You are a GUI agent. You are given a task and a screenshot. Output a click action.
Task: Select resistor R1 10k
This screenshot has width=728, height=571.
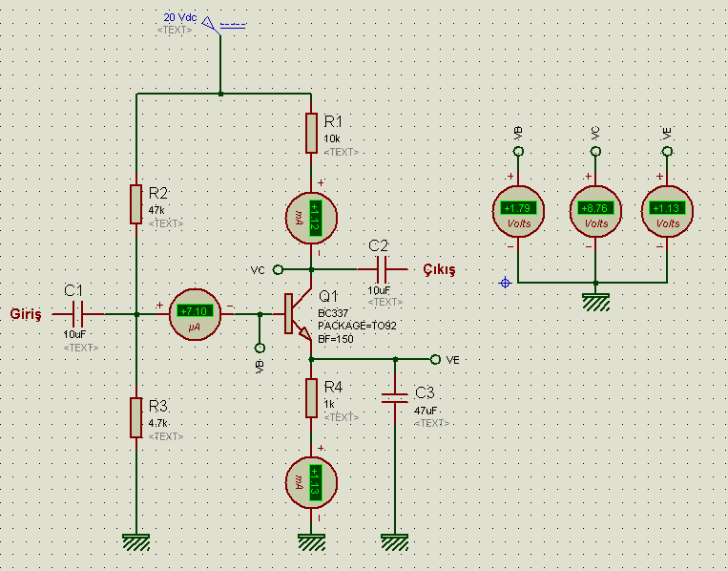(312, 133)
